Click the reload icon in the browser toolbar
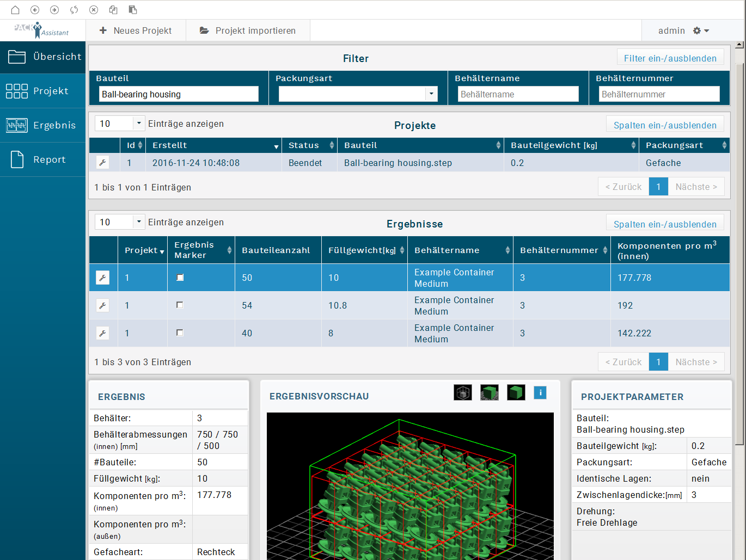The image size is (746, 560). [x=74, y=9]
